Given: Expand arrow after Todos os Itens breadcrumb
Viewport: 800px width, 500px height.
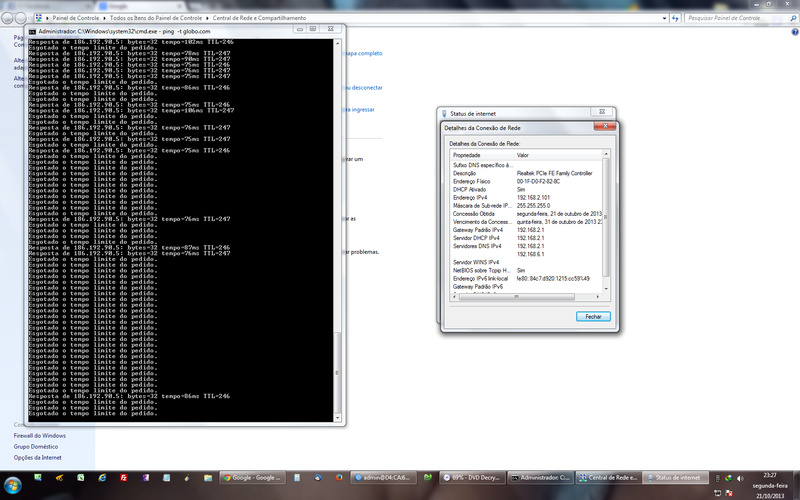Looking at the screenshot, I should (207, 18).
